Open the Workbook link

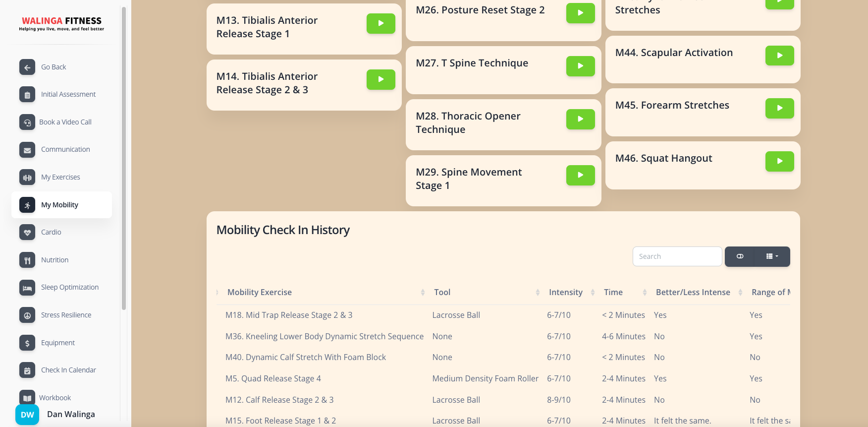coord(55,398)
